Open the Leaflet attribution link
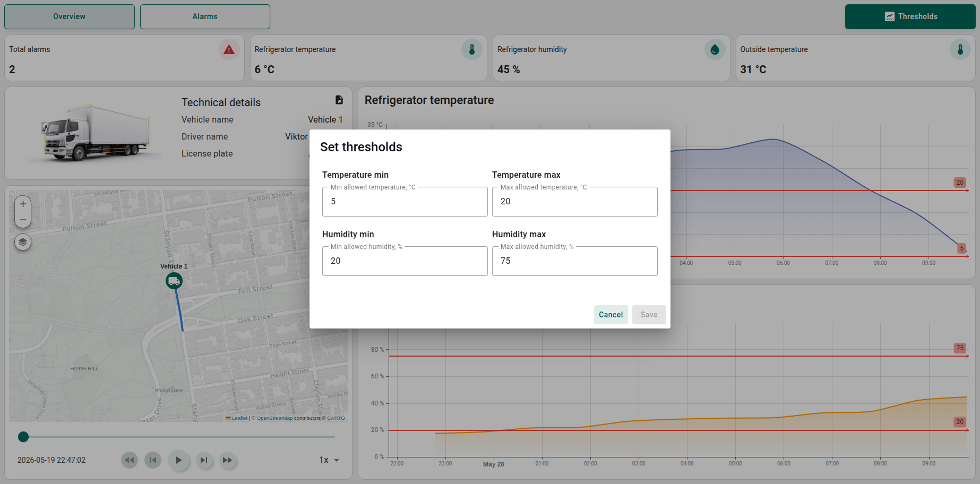 tap(237, 418)
